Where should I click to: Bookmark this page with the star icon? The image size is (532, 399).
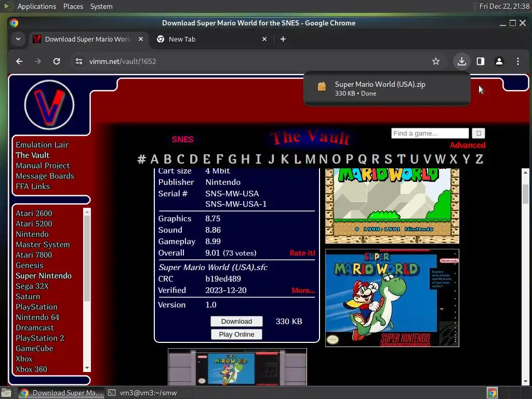click(436, 61)
